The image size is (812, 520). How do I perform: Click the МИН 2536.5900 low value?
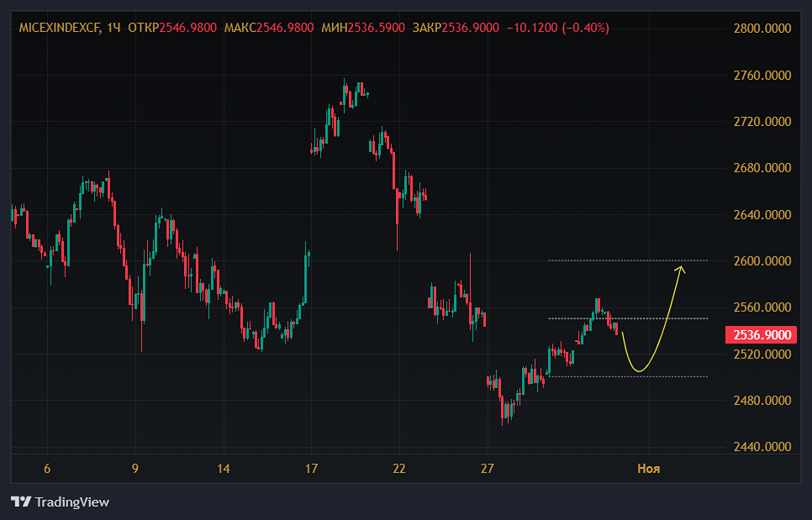[363, 28]
